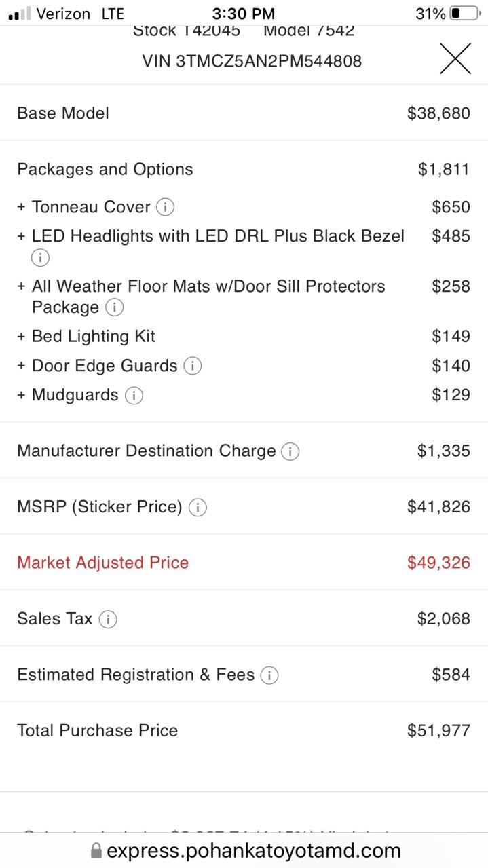
Task: Select the Market Adjusted Price label
Action: coord(102,563)
